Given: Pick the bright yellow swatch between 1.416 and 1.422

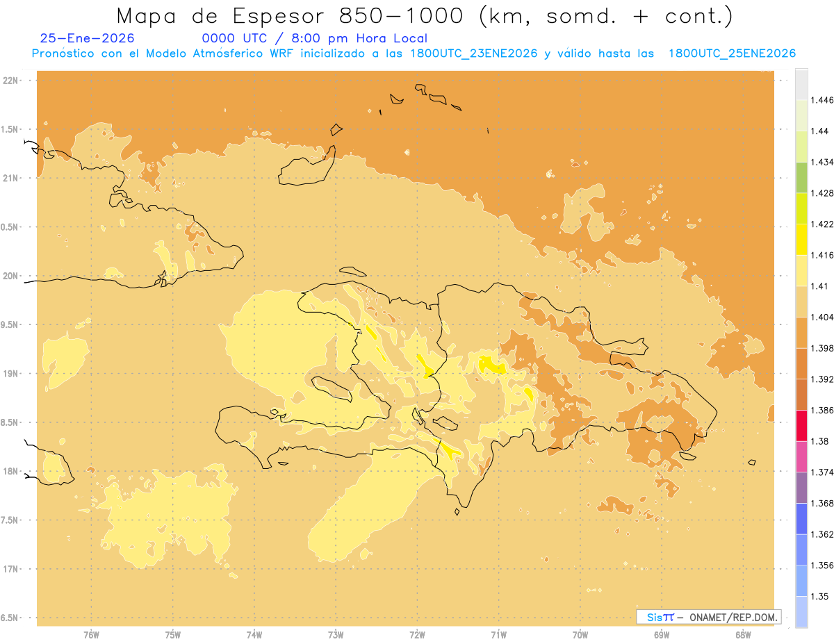Looking at the screenshot, I should coord(801,240).
